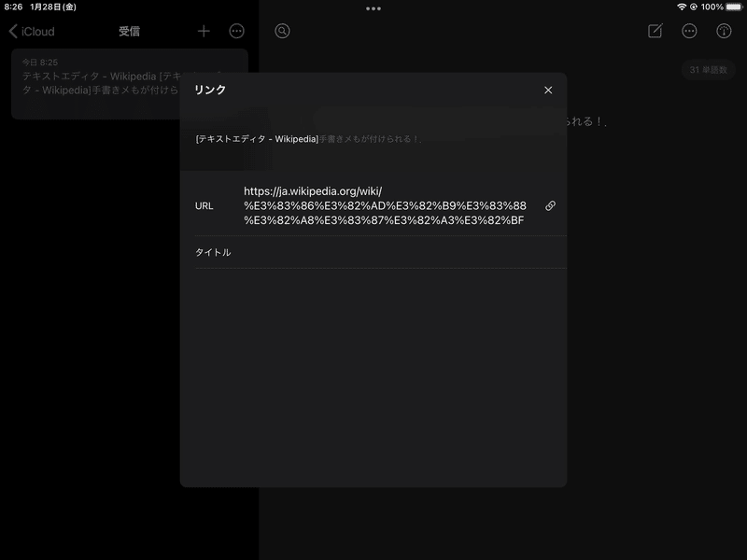
Task: Compose a new note with the pencil icon
Action: tap(655, 31)
